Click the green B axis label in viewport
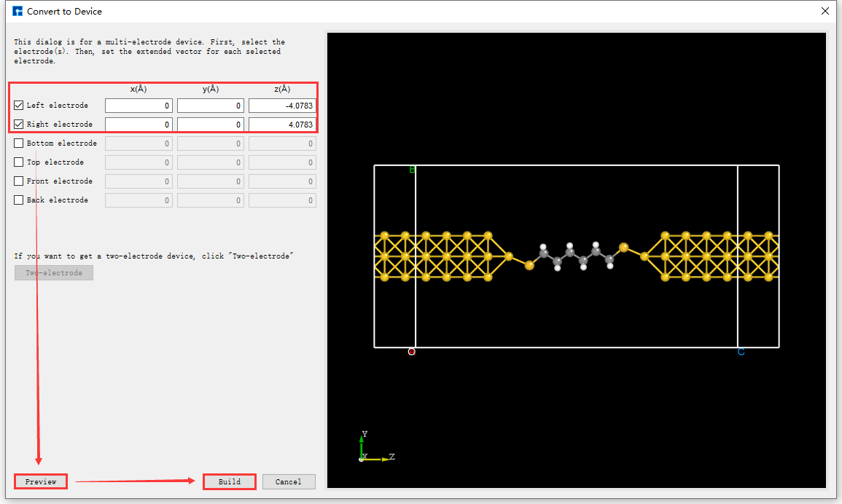 [x=412, y=169]
